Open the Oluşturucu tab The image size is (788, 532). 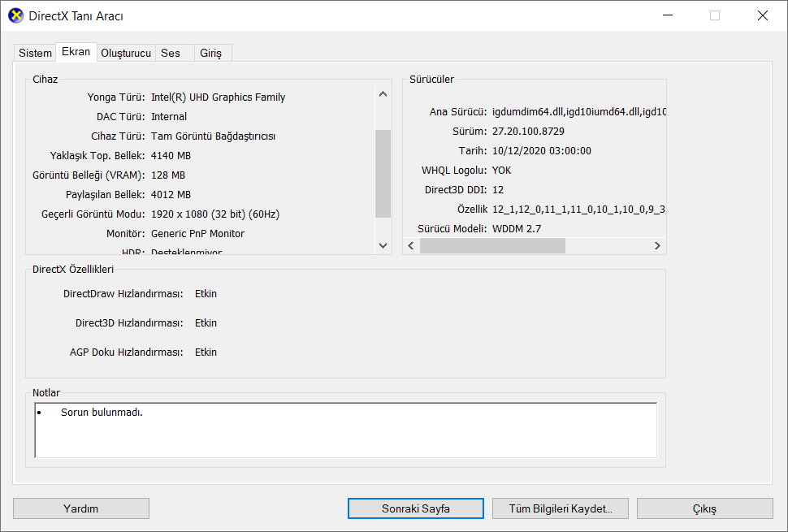click(x=126, y=53)
